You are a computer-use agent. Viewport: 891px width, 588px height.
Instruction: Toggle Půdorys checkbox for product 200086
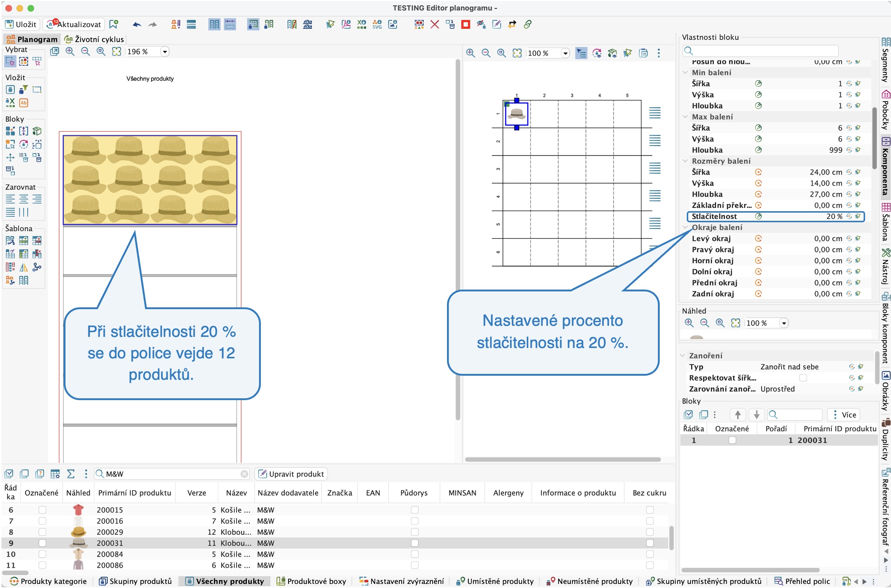[414, 565]
